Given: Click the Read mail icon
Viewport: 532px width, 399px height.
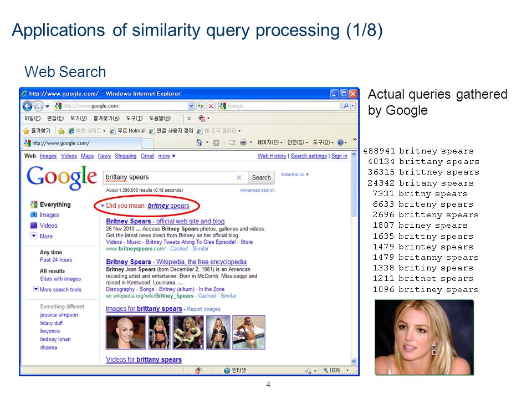Looking at the screenshot, I should pyautogui.click(x=232, y=143).
